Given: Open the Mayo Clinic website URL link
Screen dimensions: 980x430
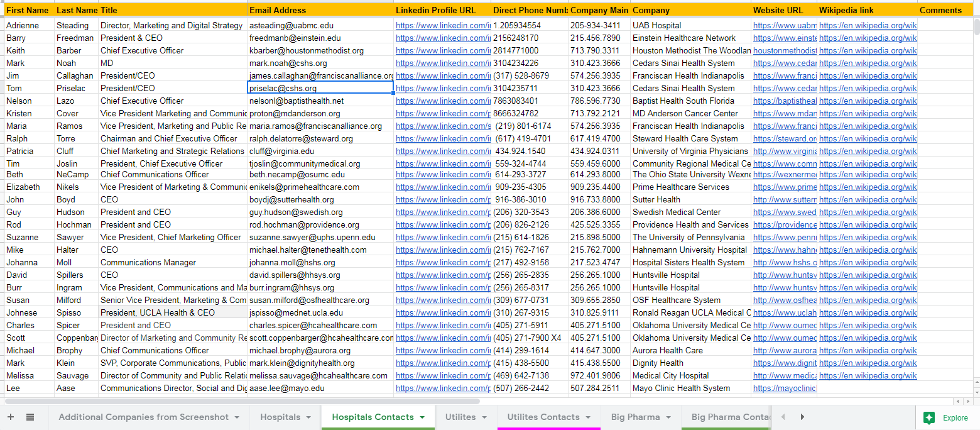Looking at the screenshot, I should click(785, 388).
